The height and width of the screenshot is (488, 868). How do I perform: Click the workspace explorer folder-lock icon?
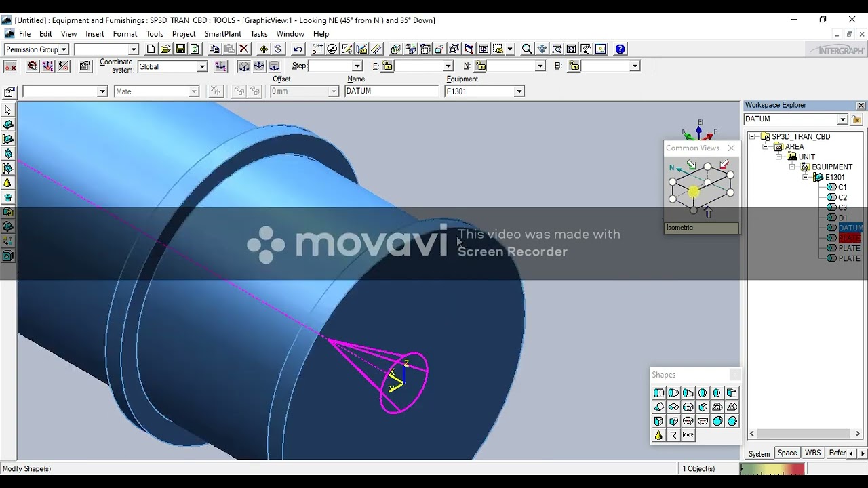point(856,119)
